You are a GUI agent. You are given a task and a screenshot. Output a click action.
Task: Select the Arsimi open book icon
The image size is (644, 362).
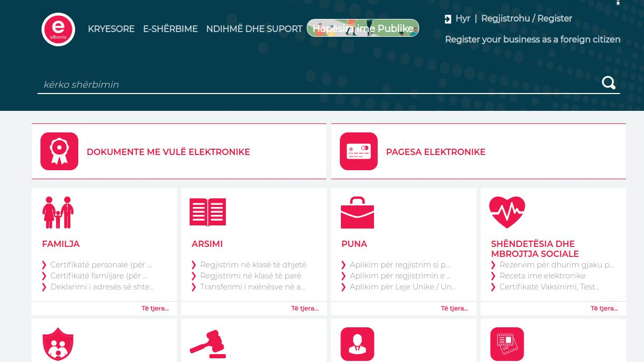(207, 212)
